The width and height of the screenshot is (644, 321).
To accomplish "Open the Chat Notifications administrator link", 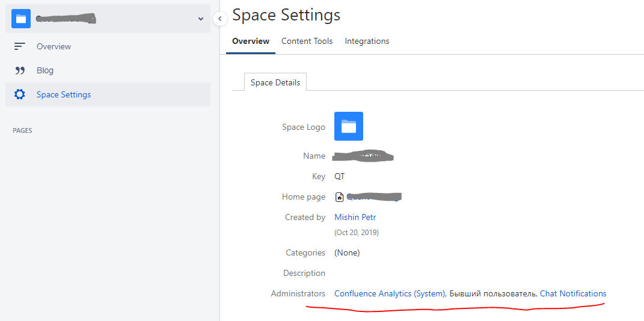I will pos(573,293).
